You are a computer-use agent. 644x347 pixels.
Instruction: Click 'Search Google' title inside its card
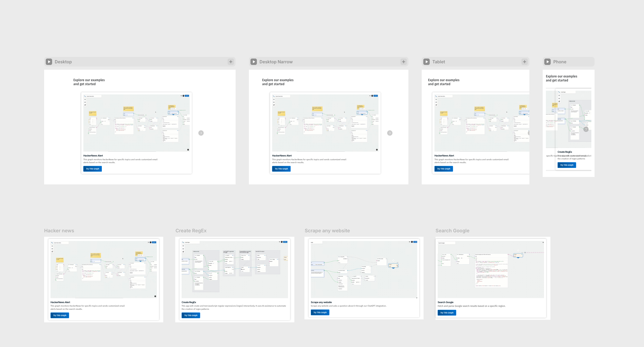tap(446, 302)
